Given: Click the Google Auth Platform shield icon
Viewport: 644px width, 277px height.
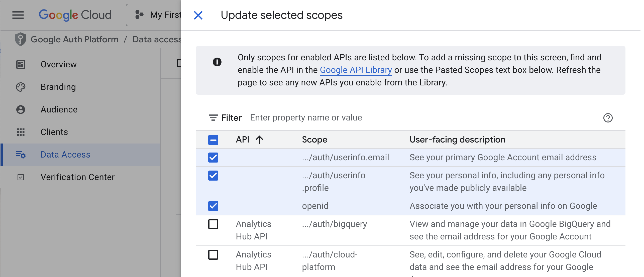Looking at the screenshot, I should click(x=21, y=39).
